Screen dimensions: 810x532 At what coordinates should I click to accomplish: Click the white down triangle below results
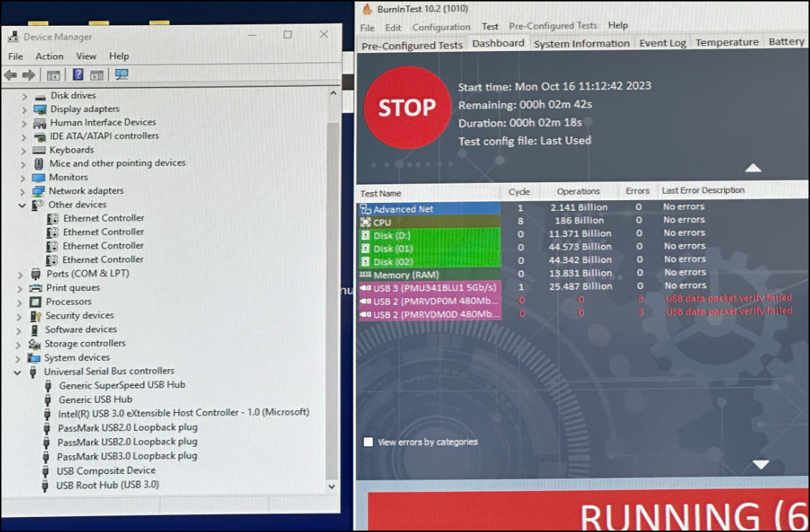click(x=761, y=465)
